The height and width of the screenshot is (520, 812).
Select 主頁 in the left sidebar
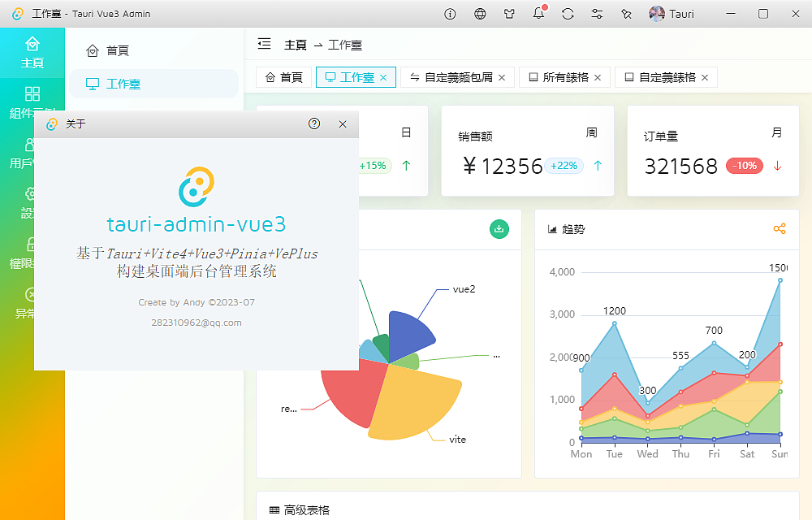[31, 50]
